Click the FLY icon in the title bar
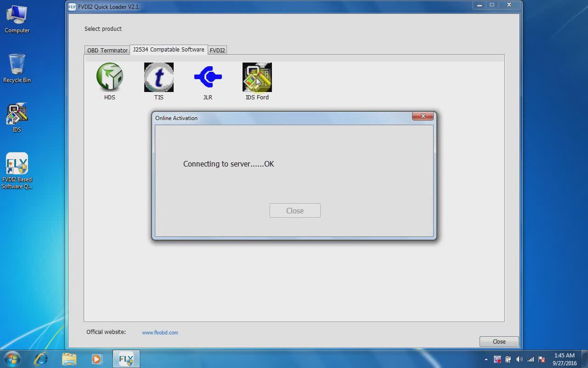 [72, 6]
